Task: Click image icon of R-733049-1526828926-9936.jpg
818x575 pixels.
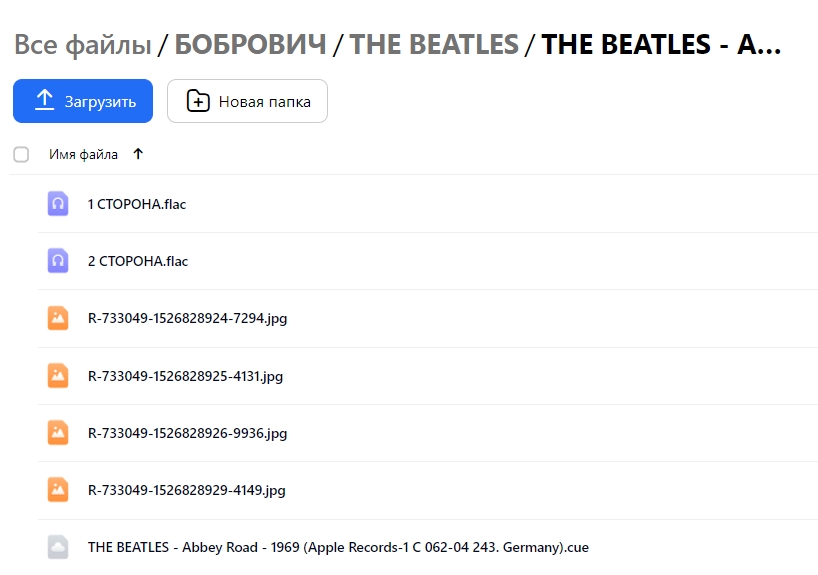Action: 58,433
